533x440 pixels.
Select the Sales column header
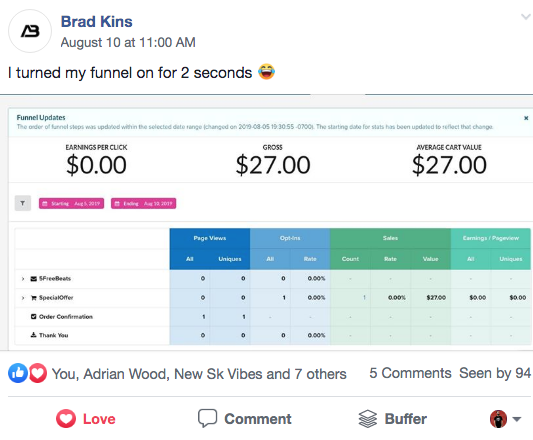[x=390, y=238]
